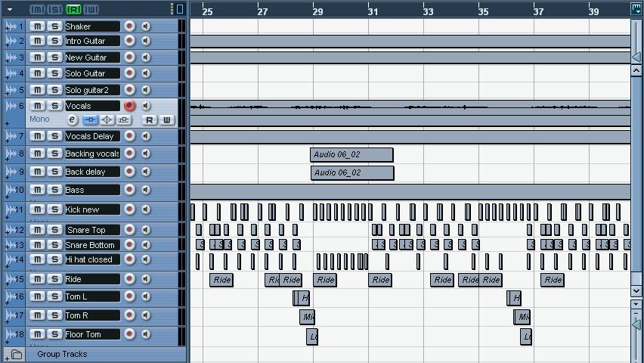
Task: Solo the Bass track
Action: (x=54, y=190)
